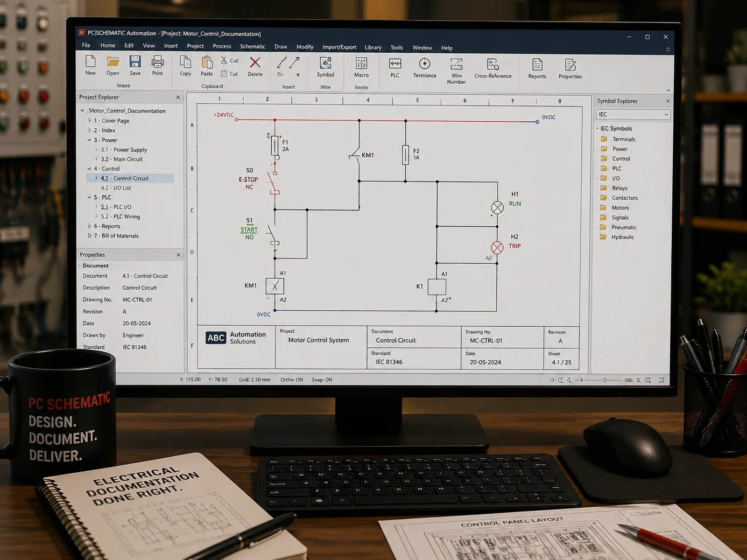Select the arrow draw tool in Insert group
Screen dimensions: 747x560
(x=295, y=63)
